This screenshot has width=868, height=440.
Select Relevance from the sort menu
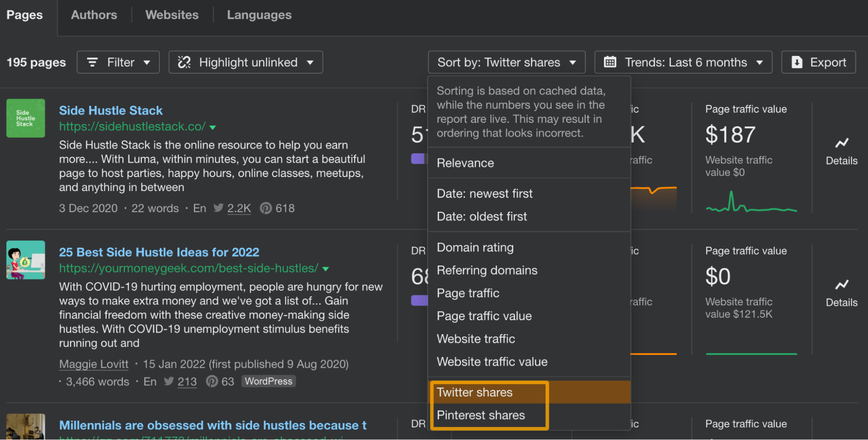[x=465, y=163]
